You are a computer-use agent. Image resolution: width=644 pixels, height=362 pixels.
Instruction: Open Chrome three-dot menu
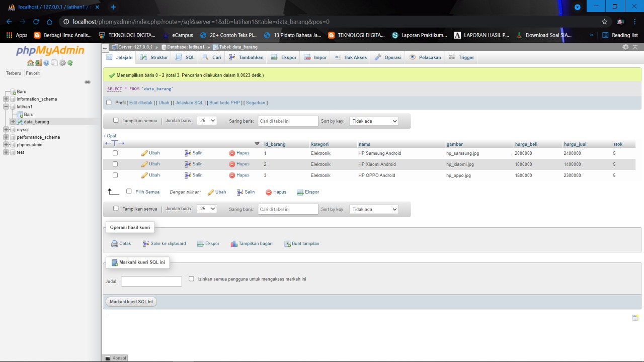[635, 22]
